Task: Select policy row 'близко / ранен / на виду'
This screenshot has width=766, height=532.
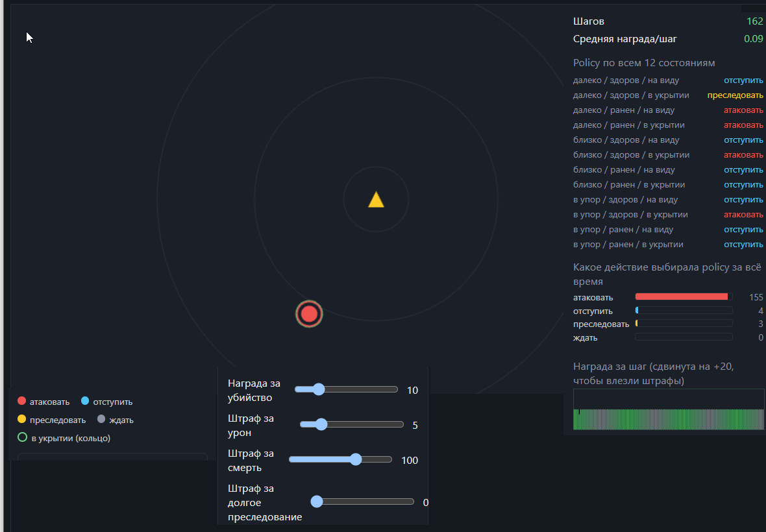Action: coord(668,170)
